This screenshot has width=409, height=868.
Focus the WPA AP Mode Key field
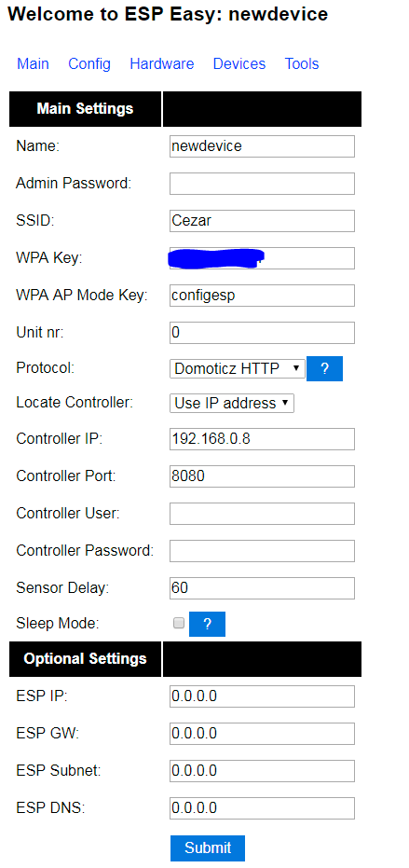click(x=262, y=295)
